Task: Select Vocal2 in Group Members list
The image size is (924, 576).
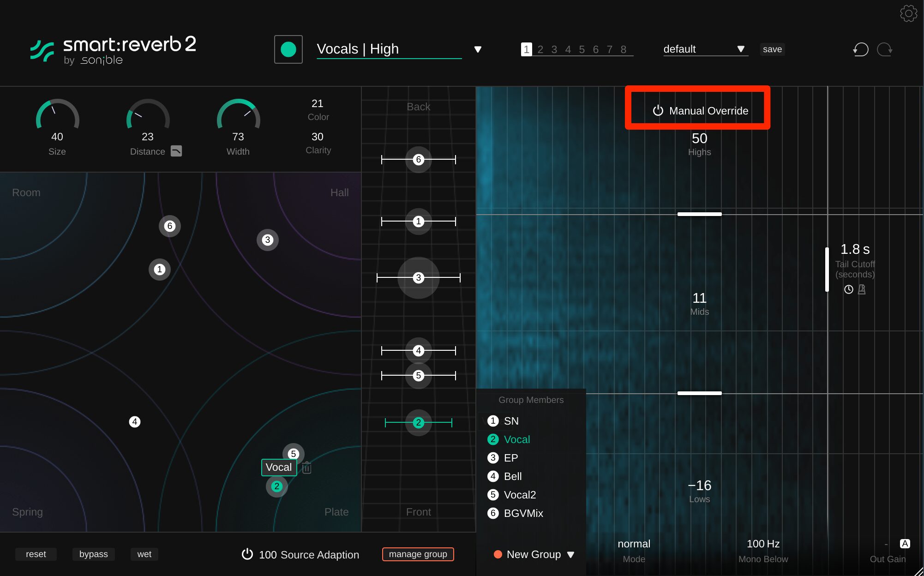Action: [x=512, y=495]
